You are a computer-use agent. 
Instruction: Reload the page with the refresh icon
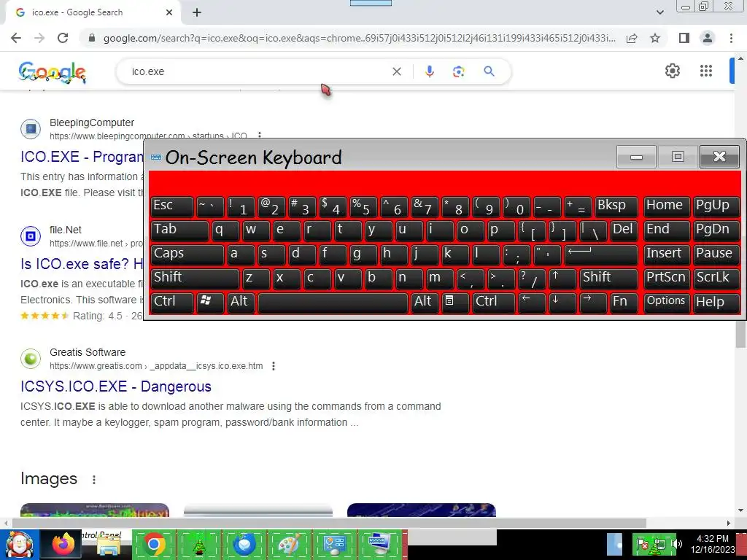(63, 38)
